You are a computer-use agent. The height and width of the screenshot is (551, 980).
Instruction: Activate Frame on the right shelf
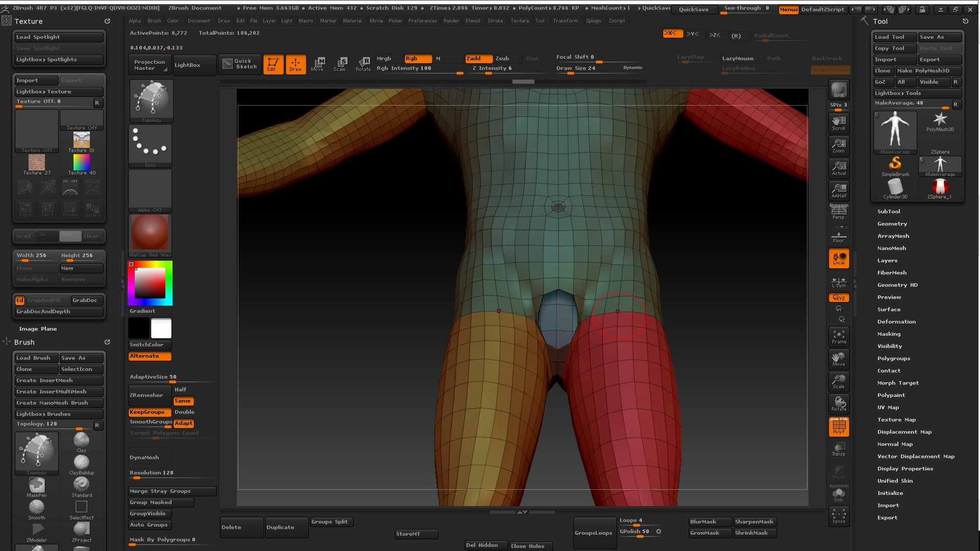pos(839,336)
